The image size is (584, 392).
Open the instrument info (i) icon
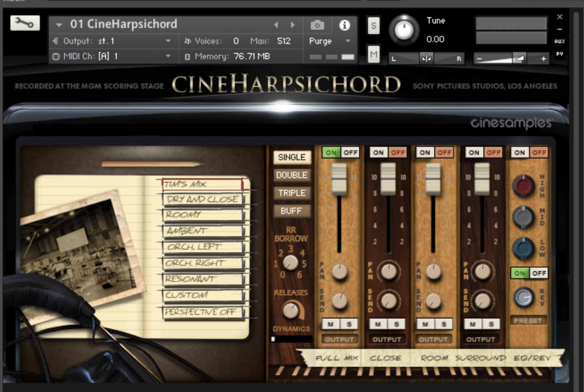tap(344, 25)
